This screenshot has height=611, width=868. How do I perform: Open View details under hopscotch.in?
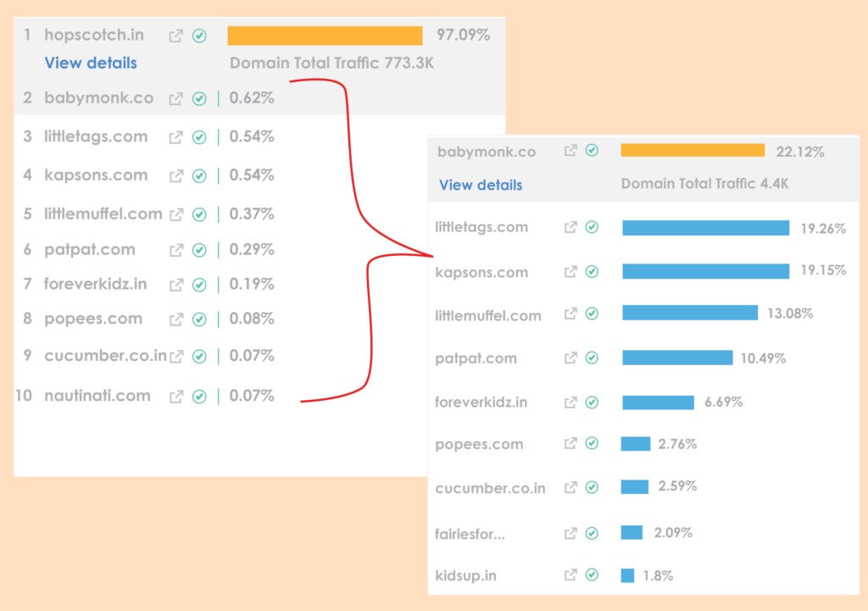[91, 63]
